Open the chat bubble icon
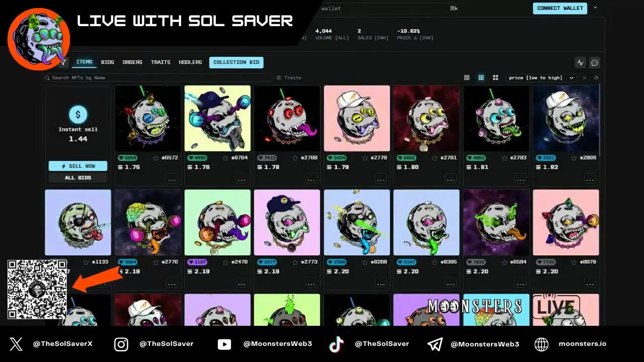 click(x=594, y=63)
